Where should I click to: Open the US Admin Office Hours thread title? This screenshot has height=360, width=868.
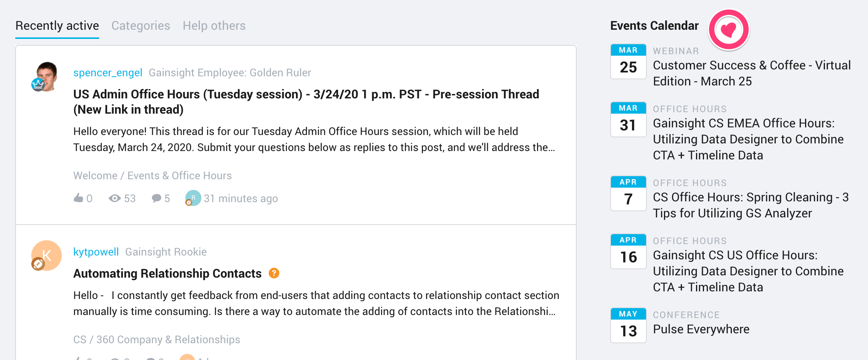[306, 102]
